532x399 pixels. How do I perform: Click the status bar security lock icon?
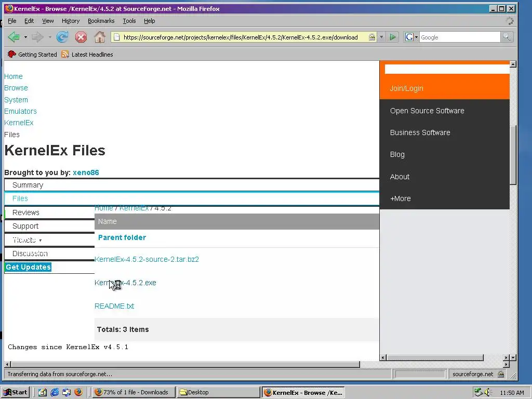(x=500, y=374)
